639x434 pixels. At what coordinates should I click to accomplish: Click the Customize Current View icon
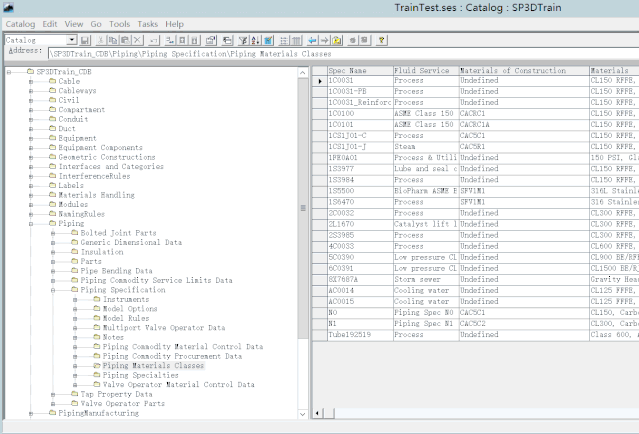268,40
